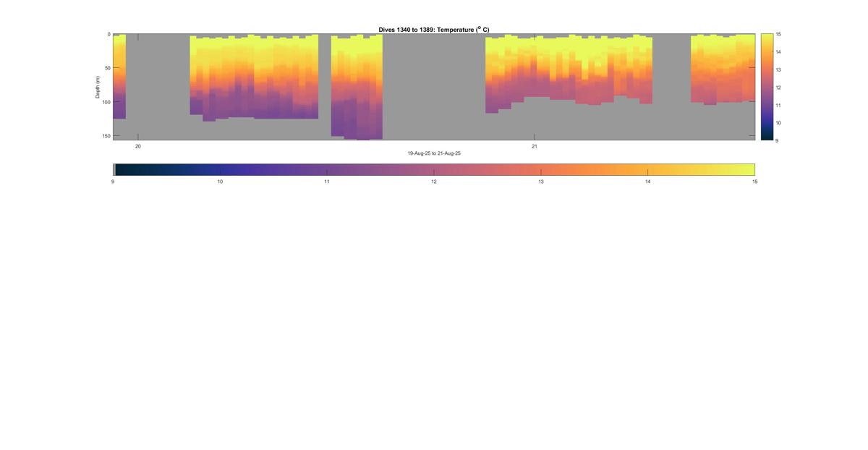The width and height of the screenshot is (868, 450).
Task: Click the yellow top of the vertical colorbar
Action: coord(766,38)
